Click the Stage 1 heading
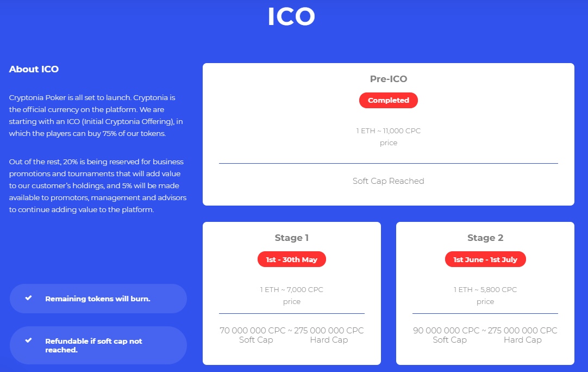Image resolution: width=588 pixels, height=372 pixels. point(291,238)
